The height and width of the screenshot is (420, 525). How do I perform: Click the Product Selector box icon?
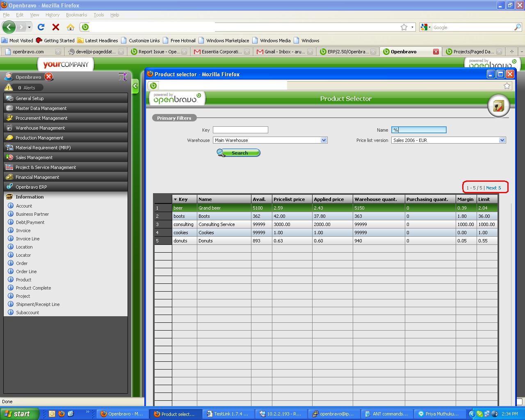click(x=498, y=106)
